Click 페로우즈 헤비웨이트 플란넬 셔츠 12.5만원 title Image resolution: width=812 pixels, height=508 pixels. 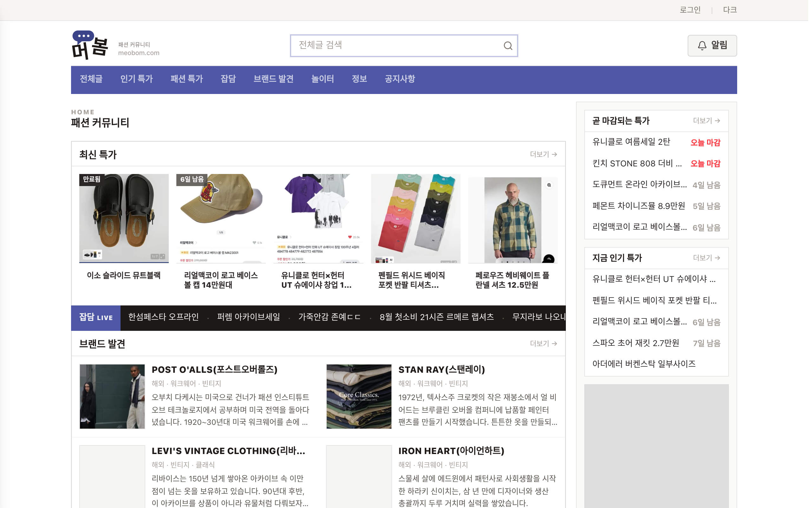point(515,281)
